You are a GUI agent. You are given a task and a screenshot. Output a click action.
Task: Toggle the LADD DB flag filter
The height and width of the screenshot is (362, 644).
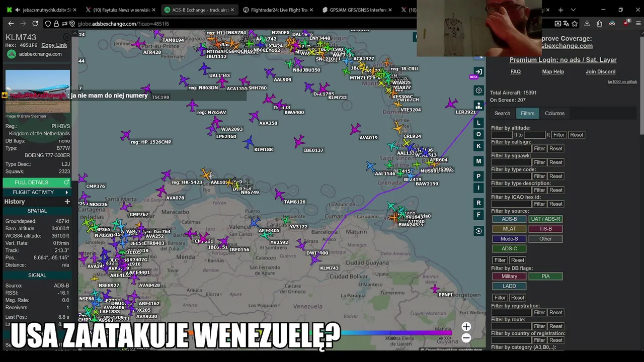tap(509, 286)
